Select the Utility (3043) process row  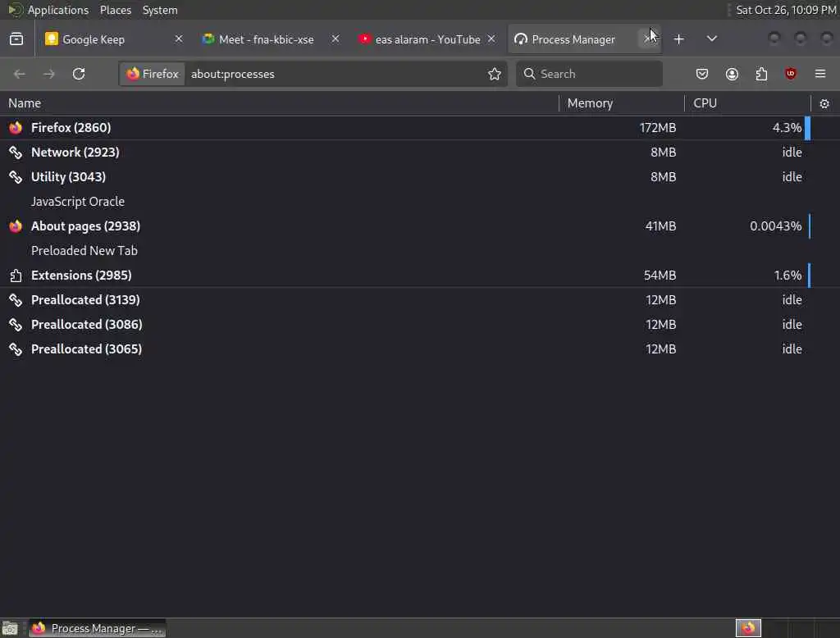coord(420,177)
